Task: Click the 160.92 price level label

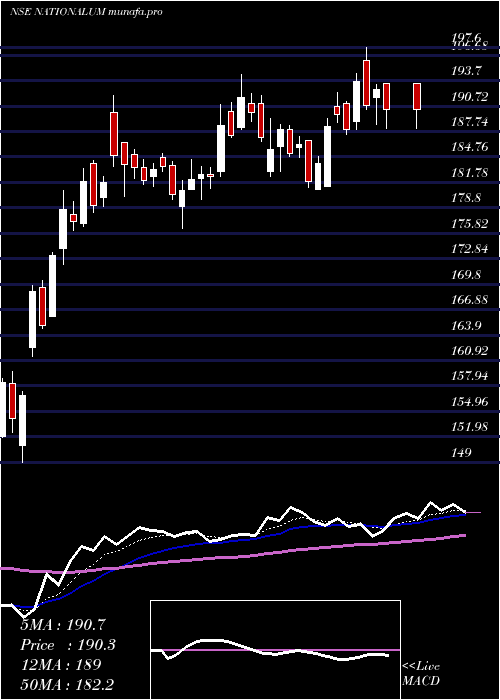Action: tap(470, 351)
